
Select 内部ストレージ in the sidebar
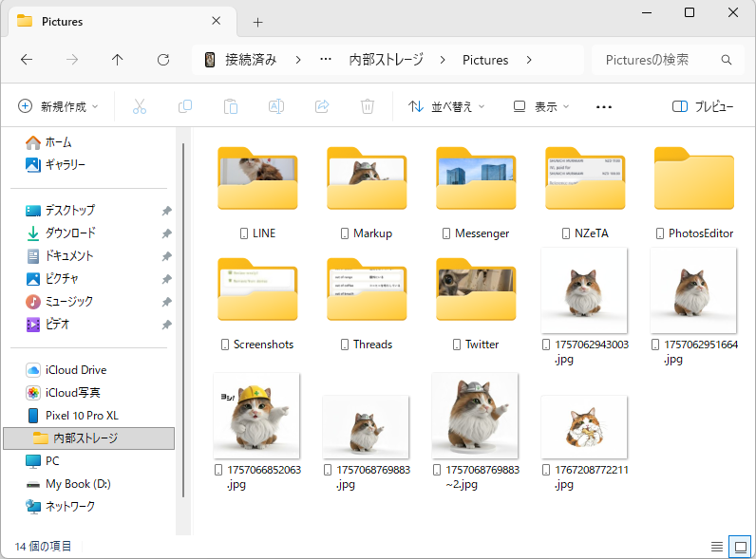coord(88,438)
